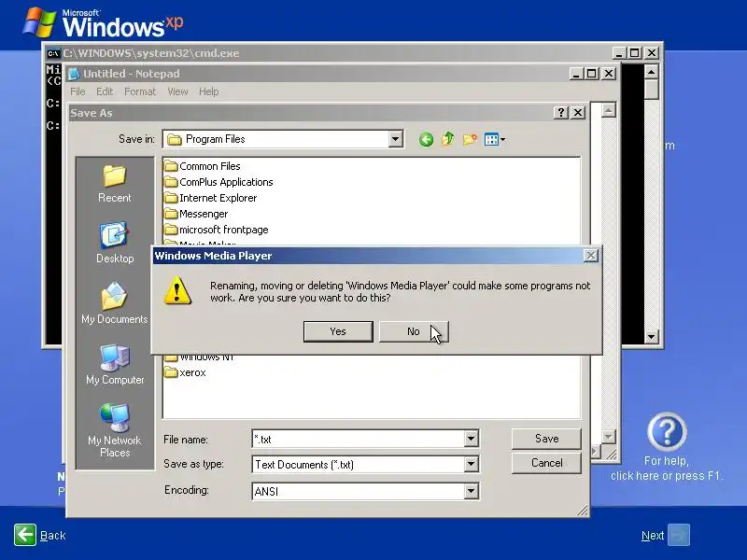This screenshot has width=747, height=560.
Task: Expand the Save as type dropdown
Action: tap(471, 464)
